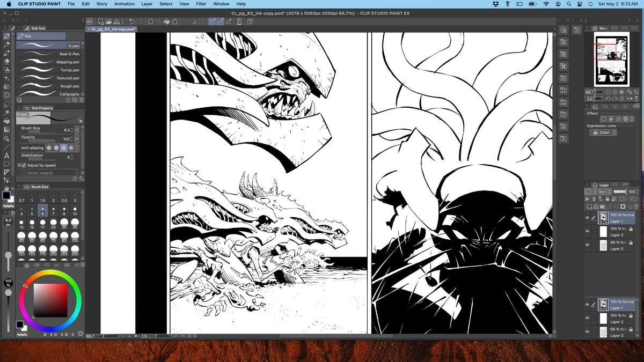This screenshot has height=362, width=644.
Task: Choose the Rough pen sub tool
Action: click(x=48, y=86)
